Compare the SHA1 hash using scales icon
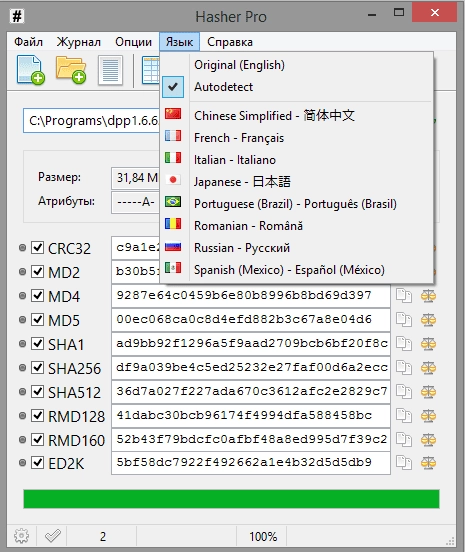The image size is (465, 552). point(428,344)
